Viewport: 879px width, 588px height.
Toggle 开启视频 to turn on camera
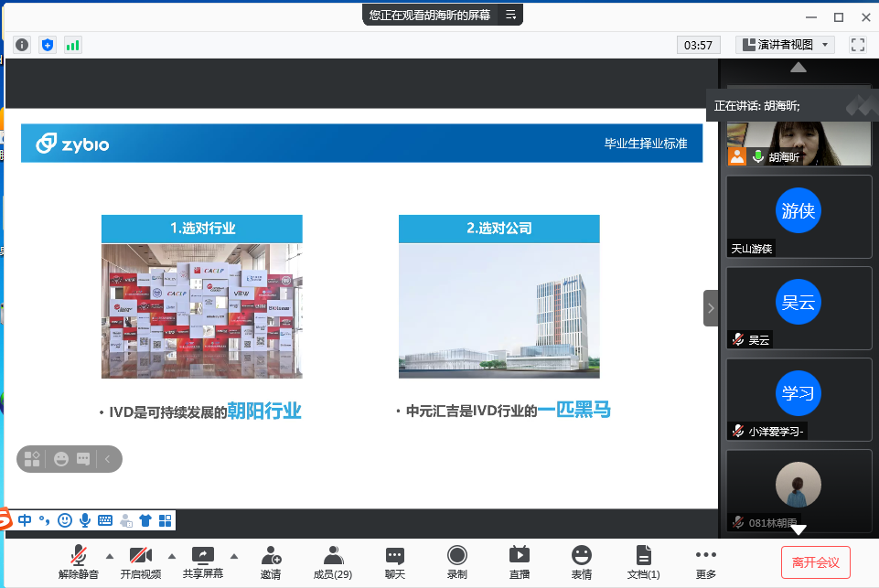pyautogui.click(x=141, y=562)
